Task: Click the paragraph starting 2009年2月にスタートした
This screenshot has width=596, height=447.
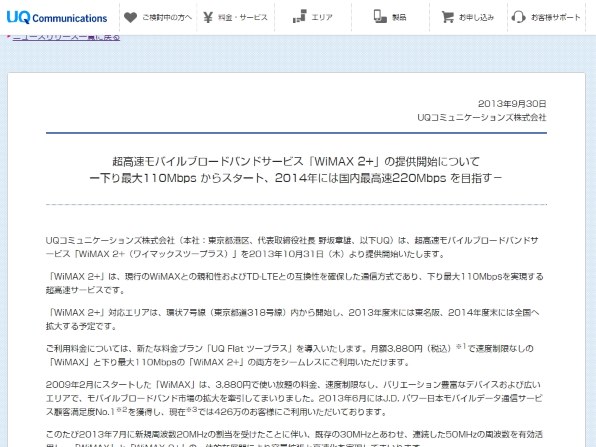Action: coord(294,398)
